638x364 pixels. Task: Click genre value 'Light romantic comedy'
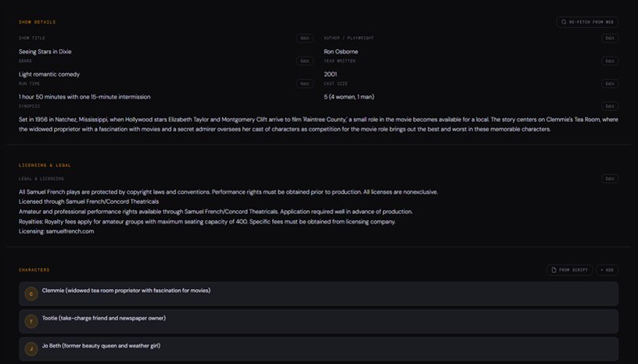pyautogui.click(x=49, y=74)
